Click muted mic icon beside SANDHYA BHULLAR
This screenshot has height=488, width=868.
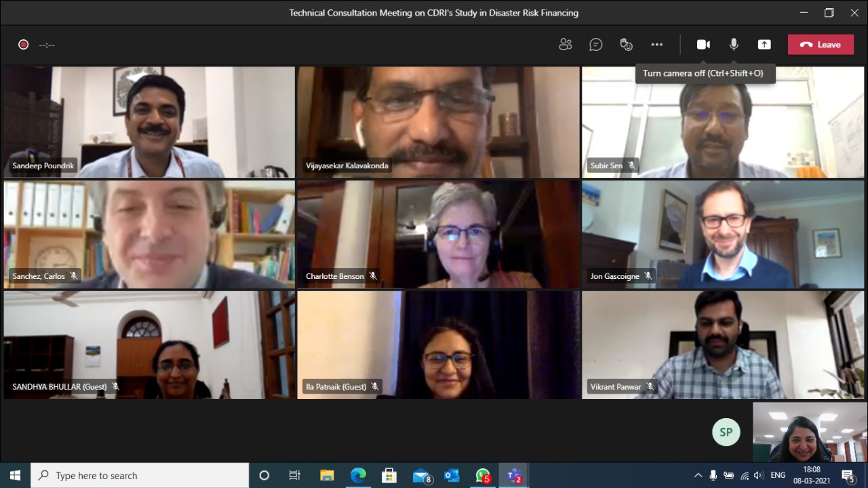115,387
